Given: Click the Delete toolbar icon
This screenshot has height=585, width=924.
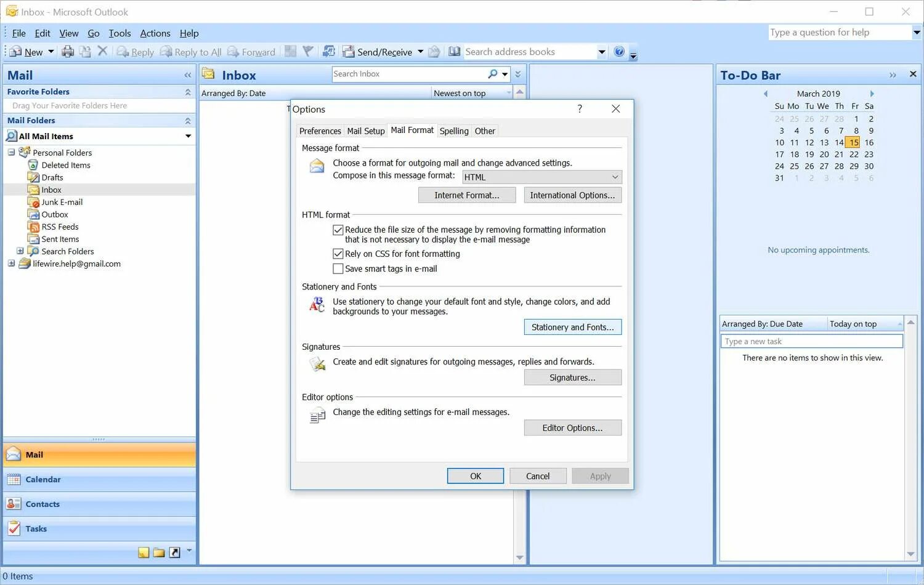Looking at the screenshot, I should point(102,51).
